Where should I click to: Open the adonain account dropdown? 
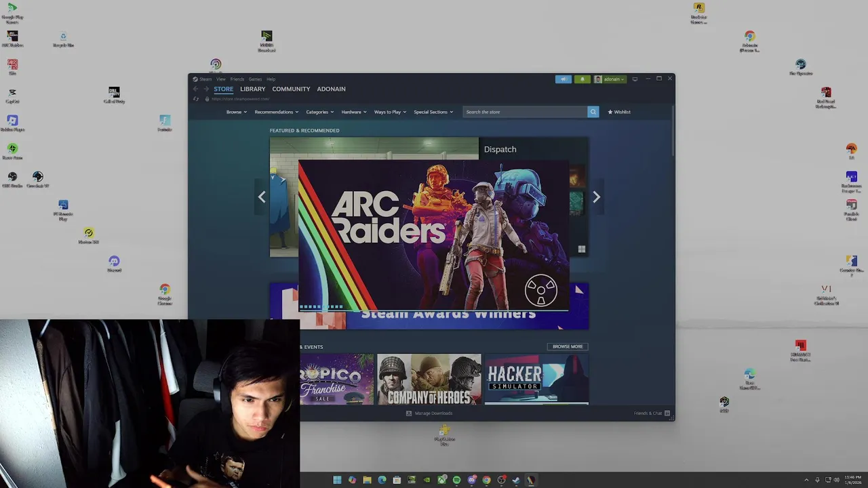click(610, 79)
